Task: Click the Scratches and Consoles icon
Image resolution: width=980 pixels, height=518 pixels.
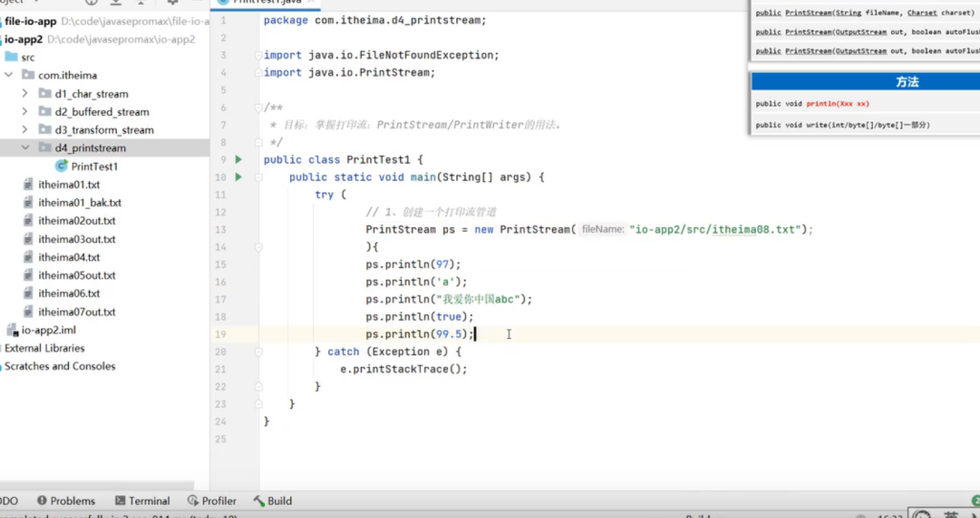Action: pos(0,367)
